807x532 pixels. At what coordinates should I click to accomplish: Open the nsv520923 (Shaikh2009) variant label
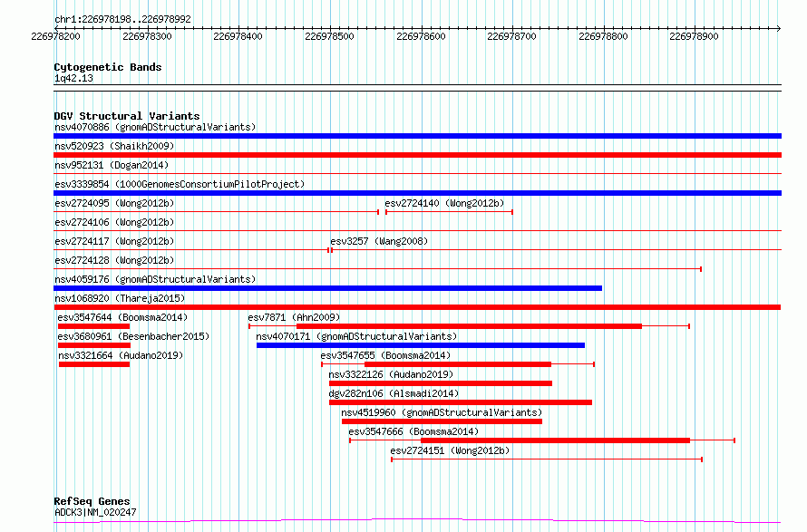tap(114, 146)
